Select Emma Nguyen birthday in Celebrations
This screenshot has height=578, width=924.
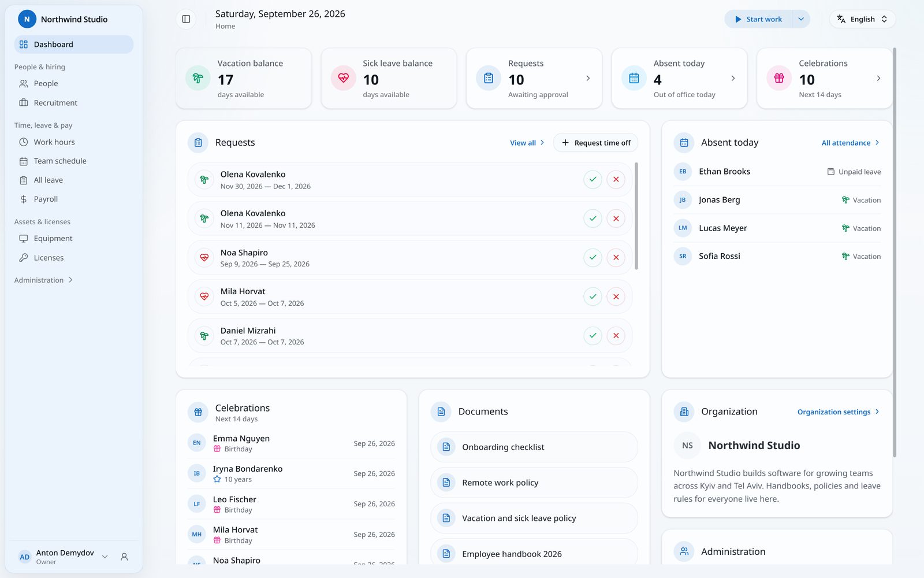coord(292,443)
